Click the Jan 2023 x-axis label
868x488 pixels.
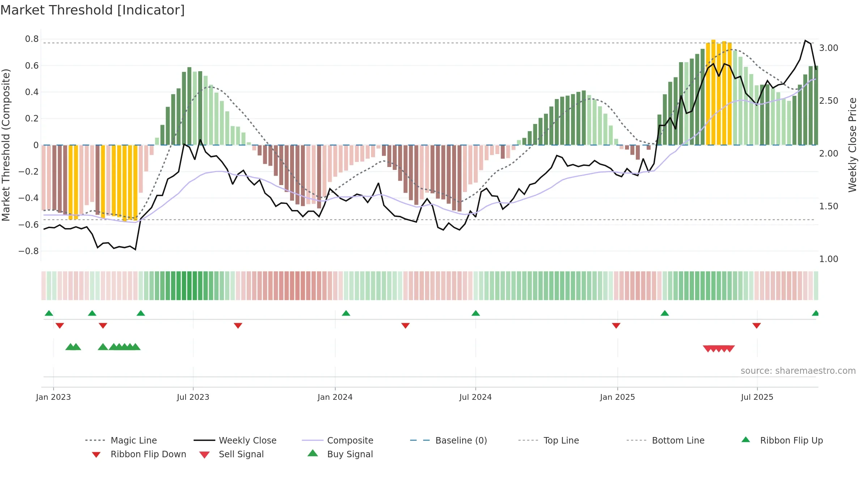(54, 397)
